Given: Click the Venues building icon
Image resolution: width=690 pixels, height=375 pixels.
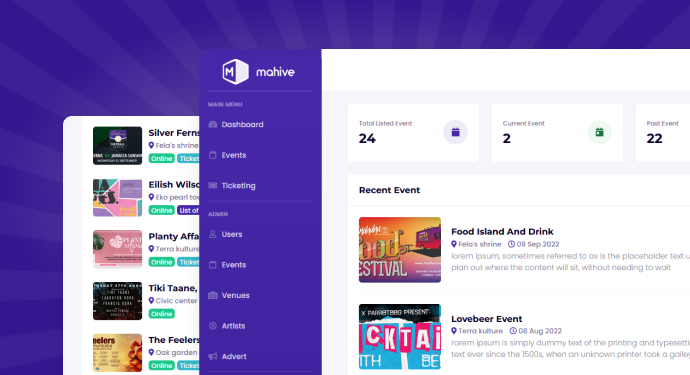Looking at the screenshot, I should click(x=213, y=295).
